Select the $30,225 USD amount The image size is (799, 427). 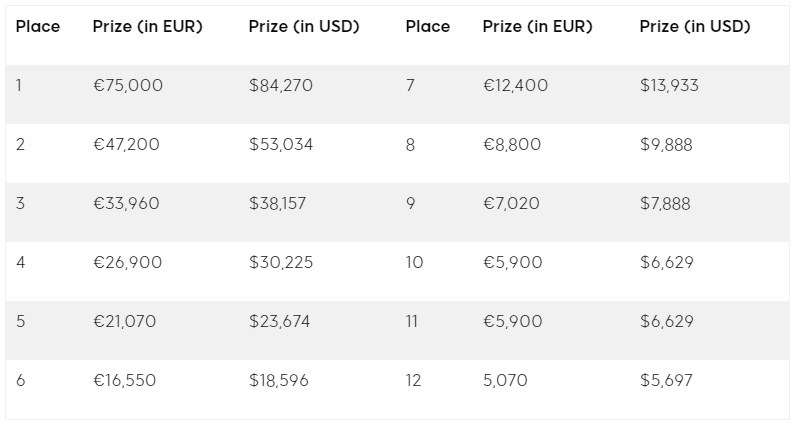tap(281, 263)
